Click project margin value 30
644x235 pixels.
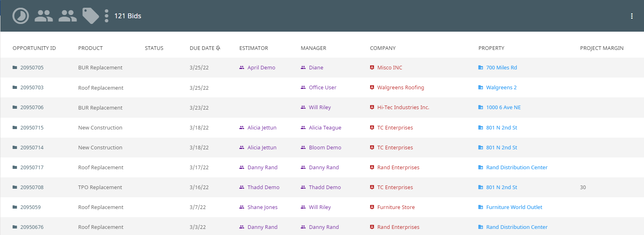(583, 187)
